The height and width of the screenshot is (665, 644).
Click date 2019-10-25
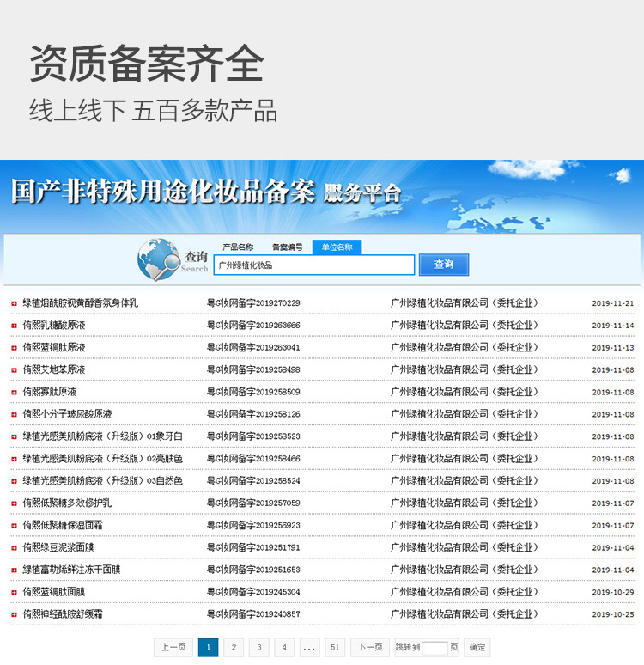click(613, 614)
